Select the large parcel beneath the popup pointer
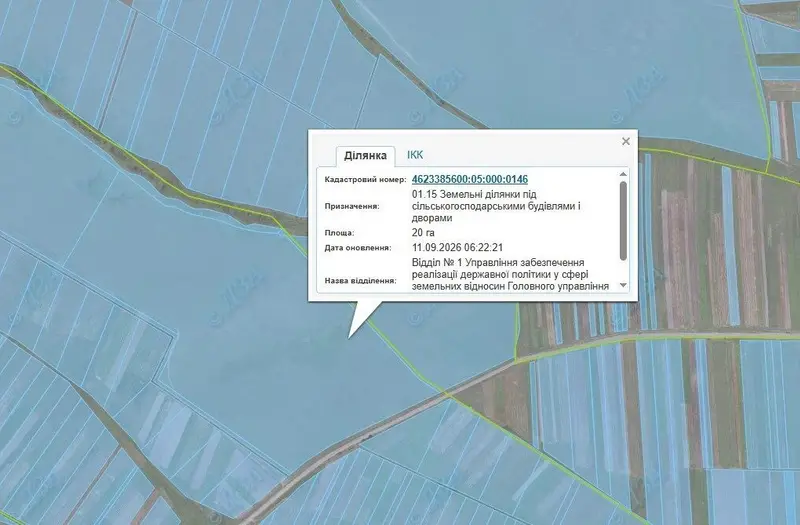The image size is (800, 525). [x=286, y=357]
